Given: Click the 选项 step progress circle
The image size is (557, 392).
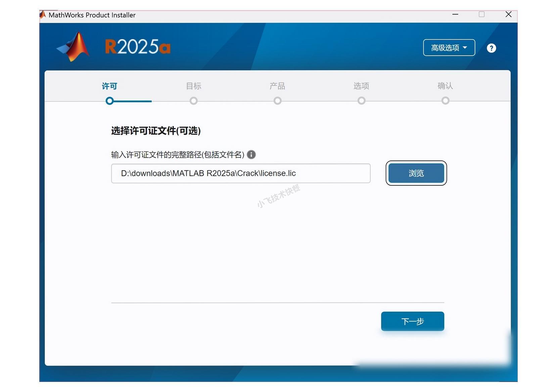Looking at the screenshot, I should click(x=361, y=101).
